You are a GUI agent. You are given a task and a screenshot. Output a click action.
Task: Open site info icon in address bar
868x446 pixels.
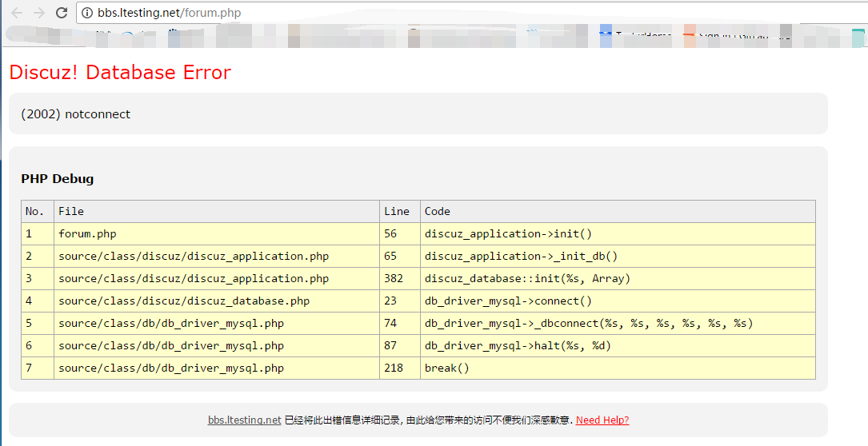(87, 13)
